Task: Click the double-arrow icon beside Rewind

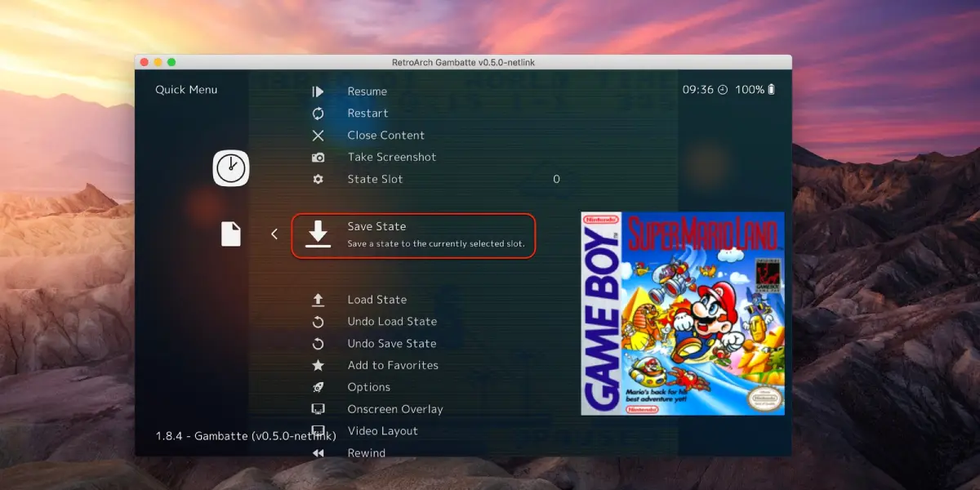Action: point(318,453)
